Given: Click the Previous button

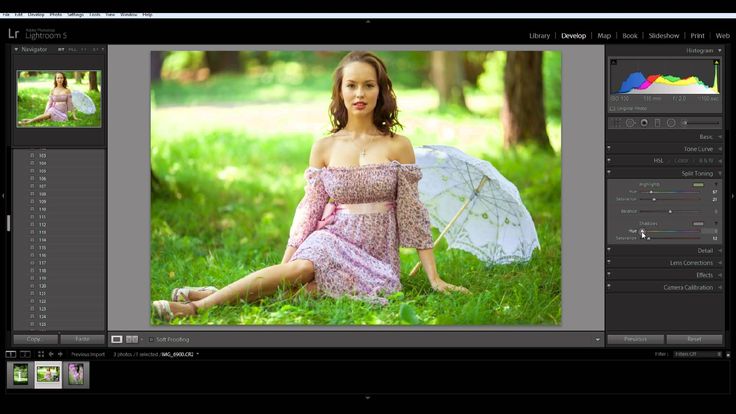Looking at the screenshot, I should click(x=636, y=339).
